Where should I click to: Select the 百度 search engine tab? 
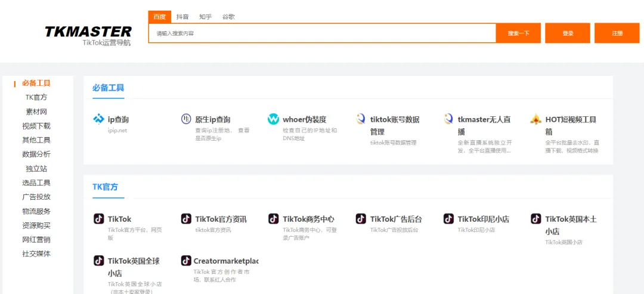tap(159, 17)
